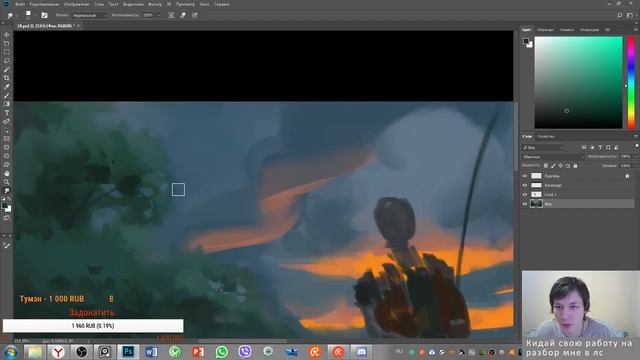Screen dimensions: 640x360
Task: Select the Crop tool
Action: pos(7,78)
